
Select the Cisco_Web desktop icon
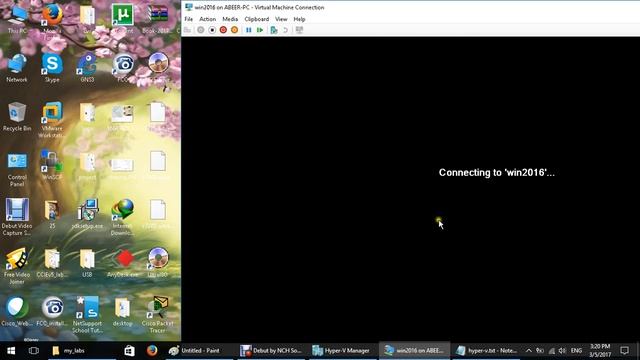coord(17,312)
